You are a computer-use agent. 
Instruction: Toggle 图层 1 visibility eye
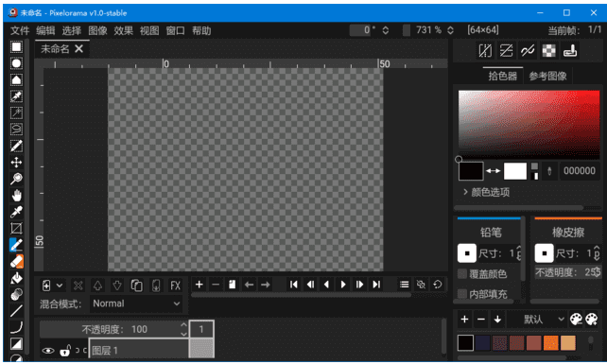tap(48, 351)
